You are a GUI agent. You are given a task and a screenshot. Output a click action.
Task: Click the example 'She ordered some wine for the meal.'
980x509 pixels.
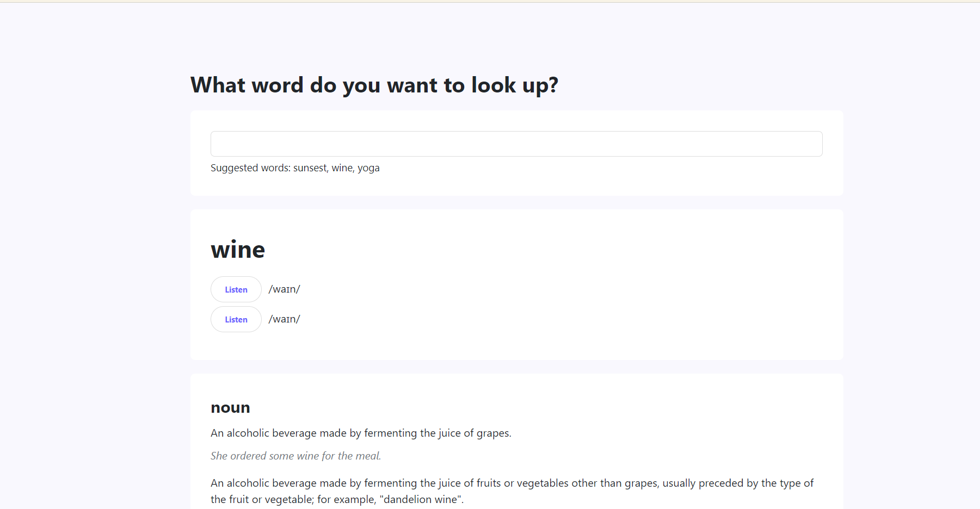(x=296, y=456)
